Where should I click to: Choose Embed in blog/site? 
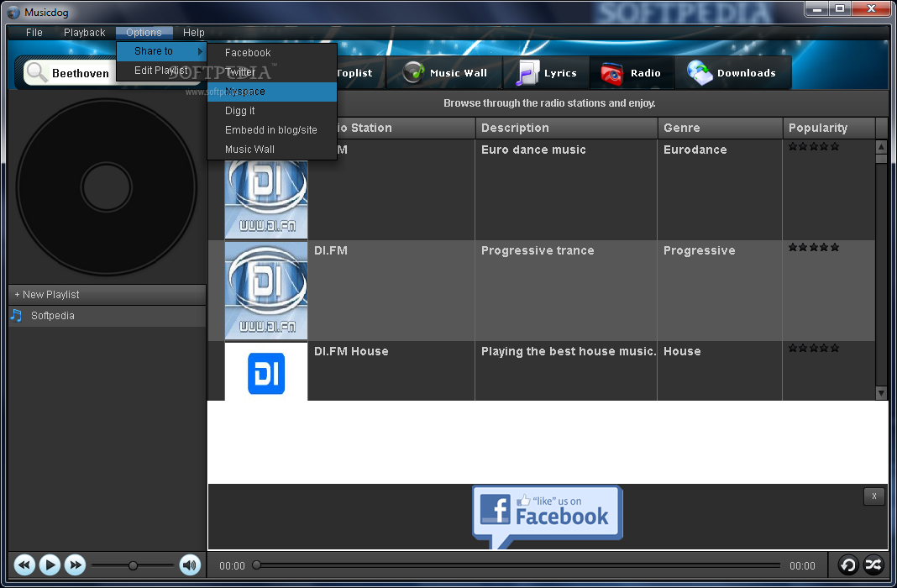272,130
